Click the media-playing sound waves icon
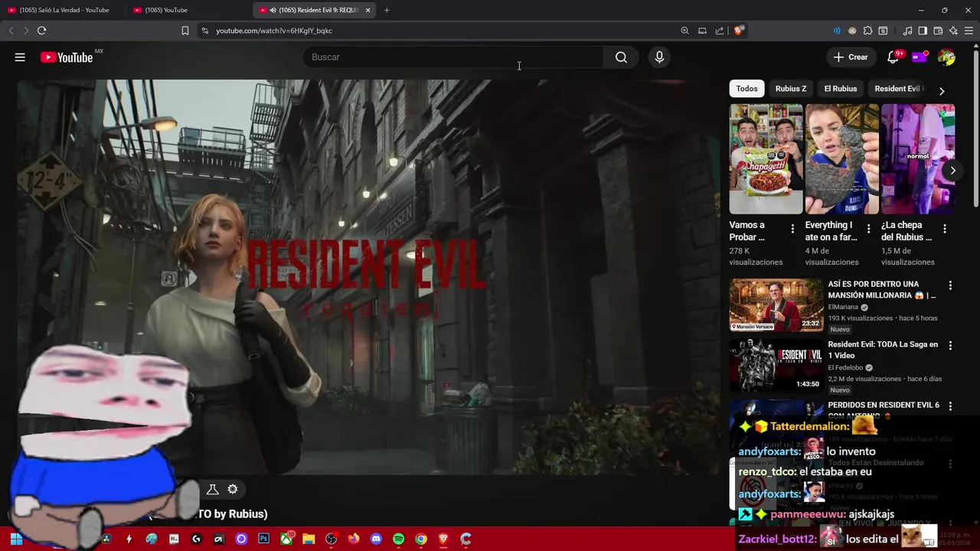 tap(837, 31)
